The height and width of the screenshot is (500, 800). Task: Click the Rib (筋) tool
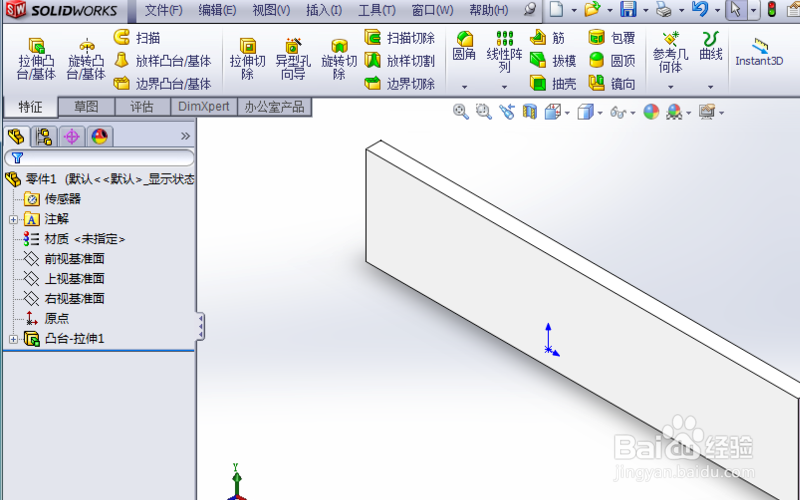(547, 37)
